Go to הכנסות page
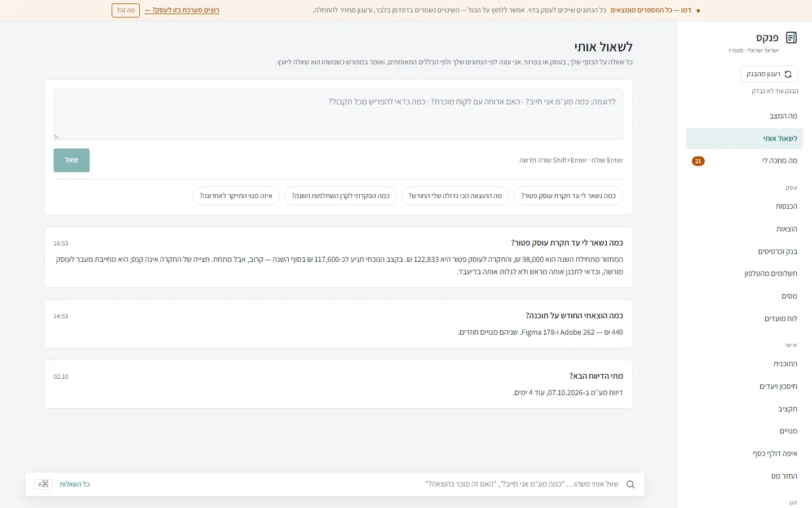 tap(744, 206)
